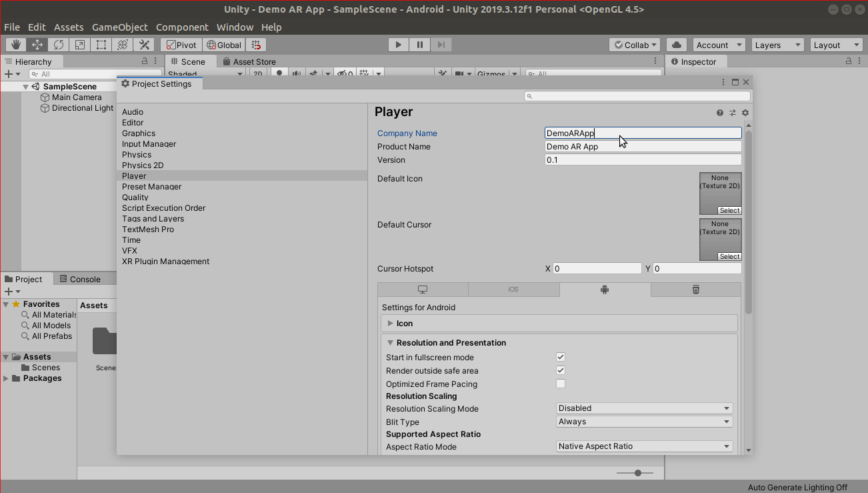
Task: Expand the Packages folder
Action: 6,378
